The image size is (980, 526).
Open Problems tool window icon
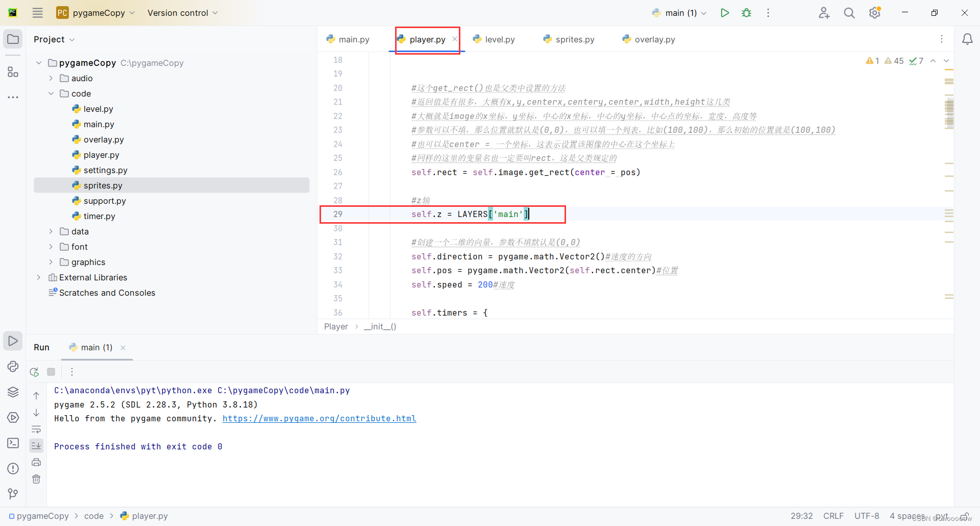(x=13, y=468)
